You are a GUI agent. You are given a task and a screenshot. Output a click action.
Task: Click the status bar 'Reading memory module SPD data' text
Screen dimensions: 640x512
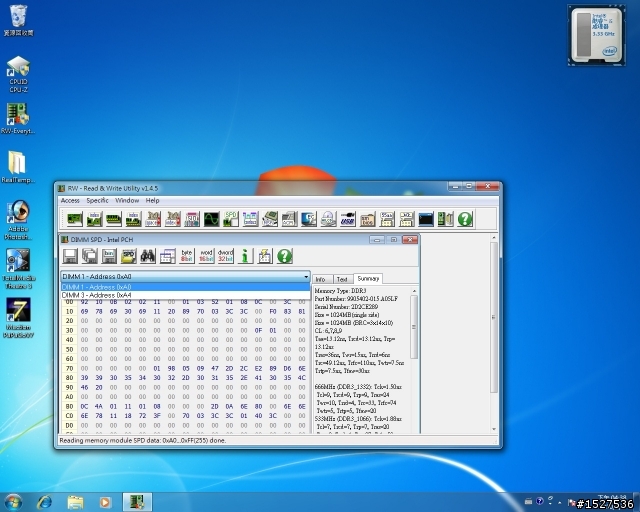143,441
